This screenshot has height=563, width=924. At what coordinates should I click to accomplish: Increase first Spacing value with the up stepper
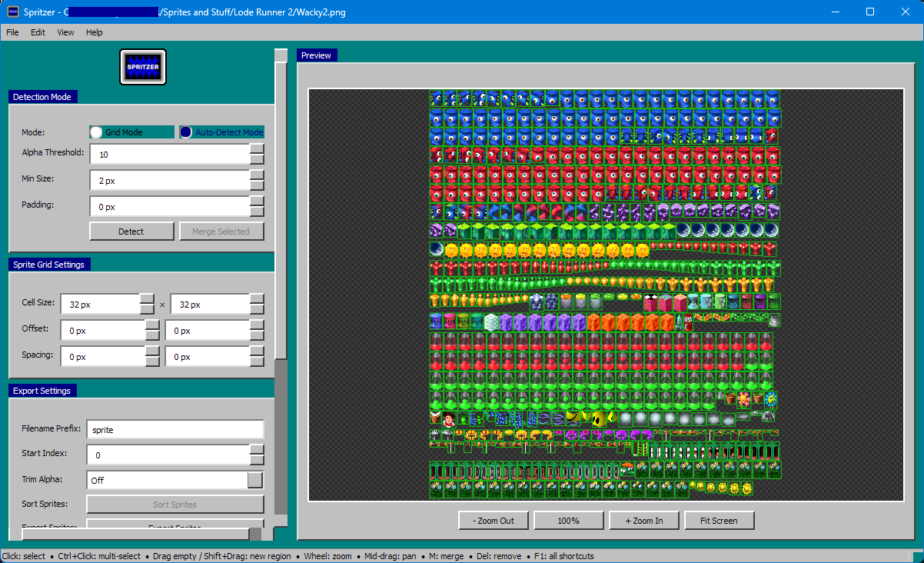[152, 351]
